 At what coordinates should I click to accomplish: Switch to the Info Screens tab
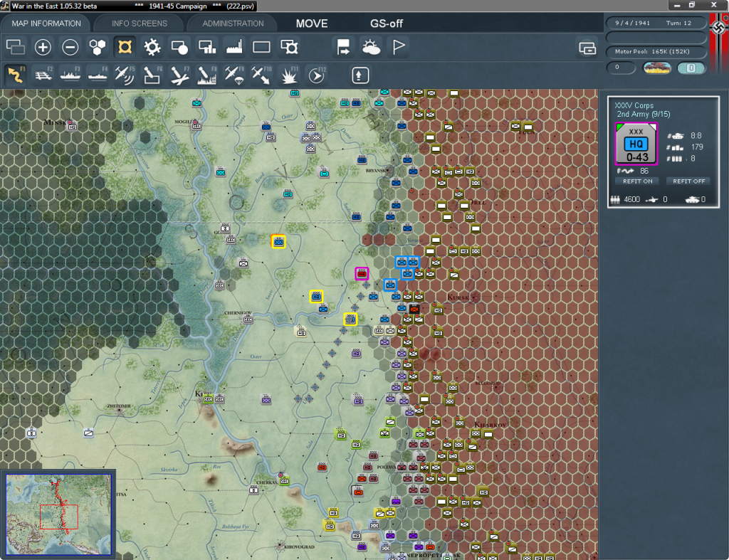click(x=139, y=23)
